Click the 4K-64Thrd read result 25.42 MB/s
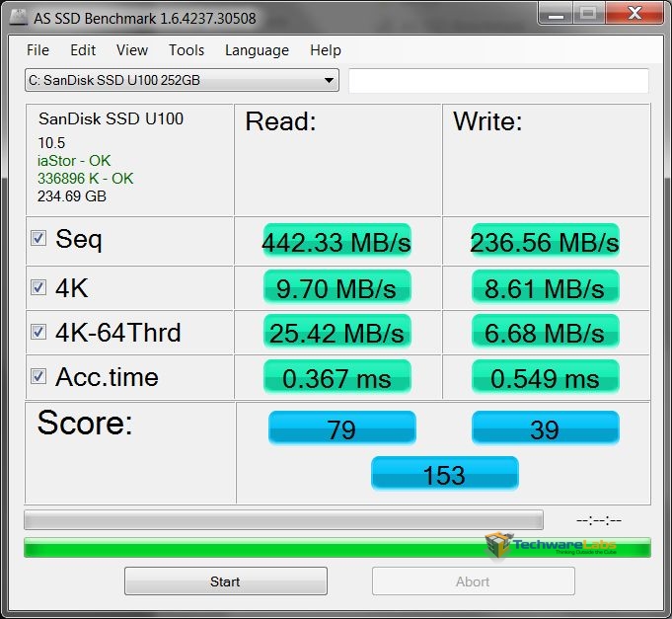Image resolution: width=672 pixels, height=619 pixels. (x=337, y=332)
